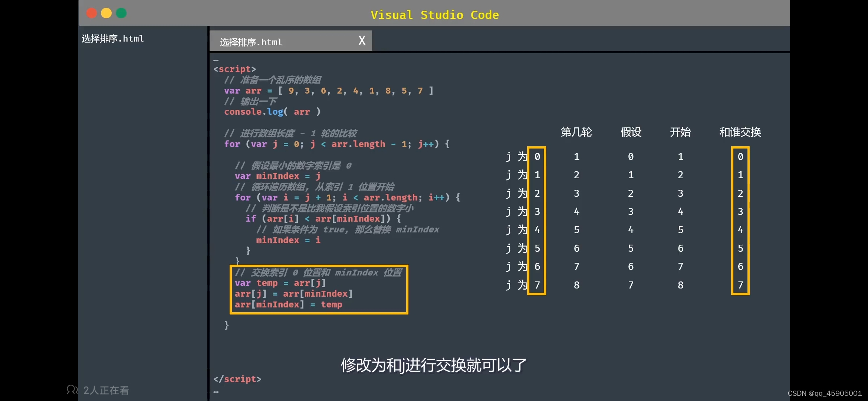Click the ellipsis at the script end
868x401 pixels.
pos(216,391)
